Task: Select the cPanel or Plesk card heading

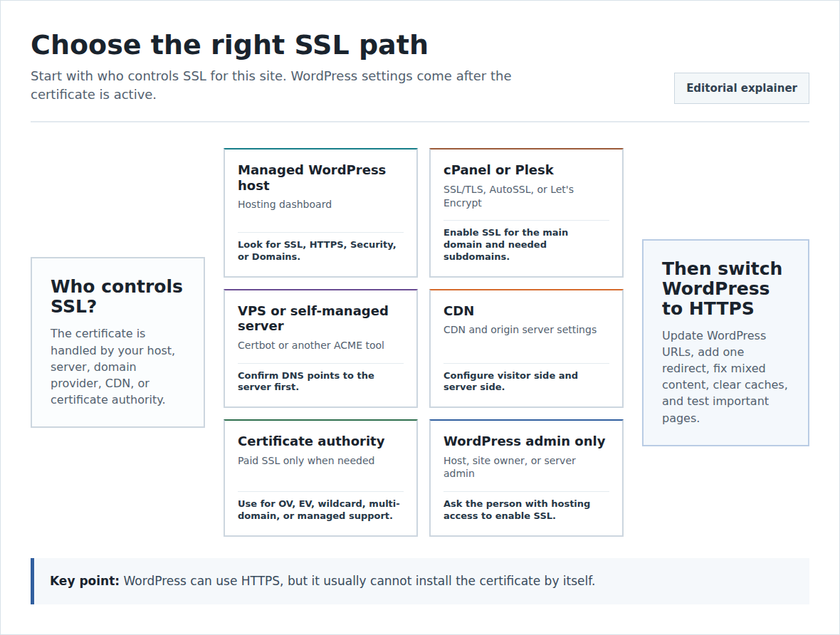Action: click(x=498, y=170)
